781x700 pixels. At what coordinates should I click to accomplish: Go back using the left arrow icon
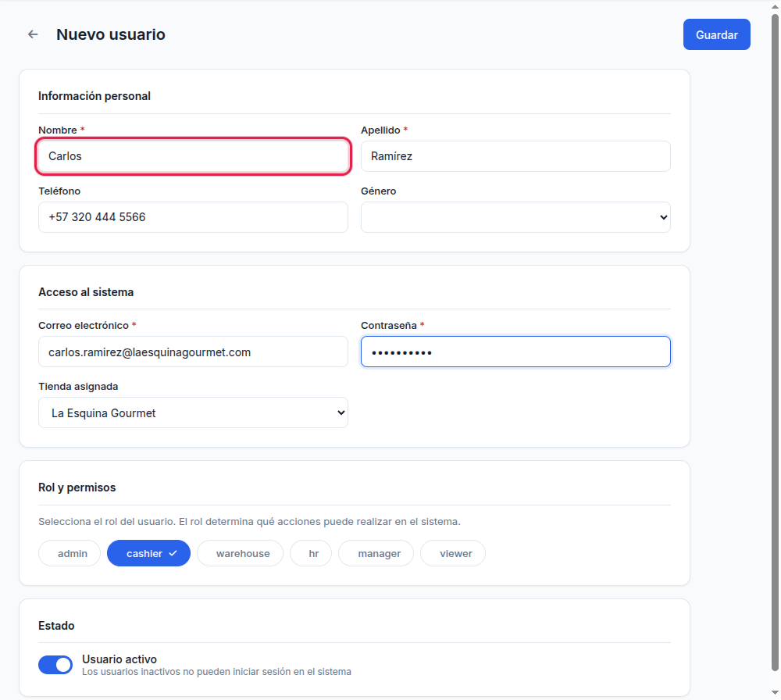33,34
